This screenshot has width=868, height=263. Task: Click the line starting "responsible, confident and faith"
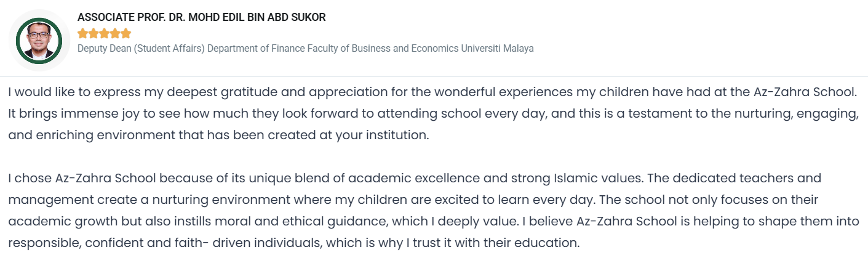(x=294, y=243)
